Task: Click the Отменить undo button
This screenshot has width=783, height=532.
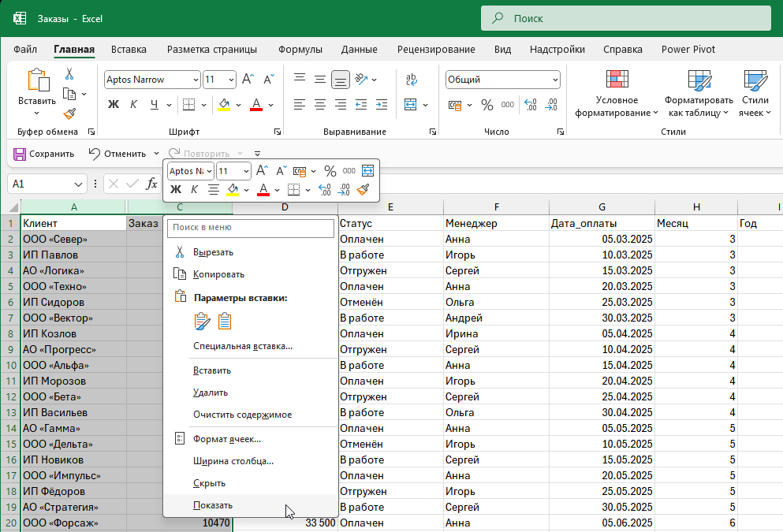Action: pos(117,154)
